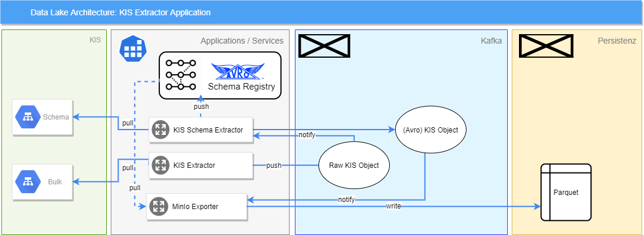Click the Bulk label in the KIS panel
This screenshot has height=235, width=644.
55,182
